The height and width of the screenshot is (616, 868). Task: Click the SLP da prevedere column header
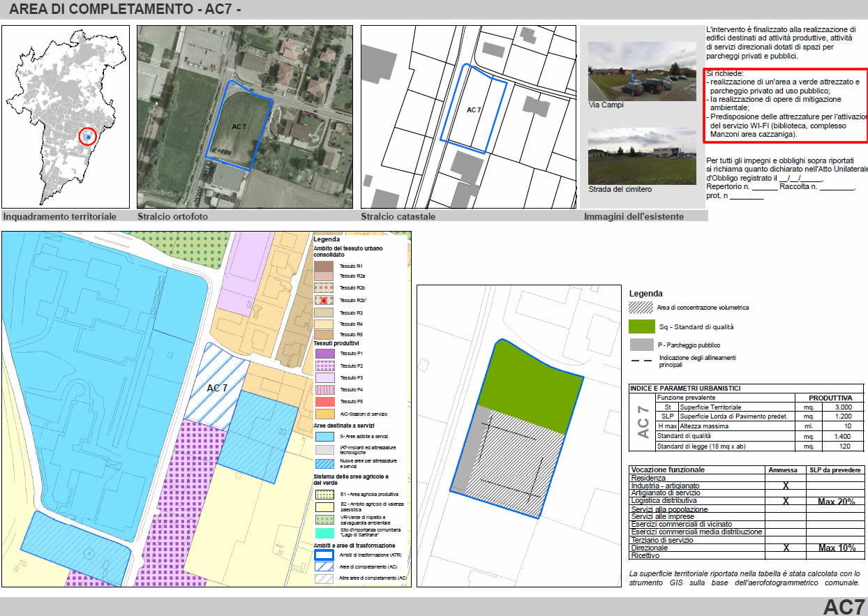pos(836,470)
